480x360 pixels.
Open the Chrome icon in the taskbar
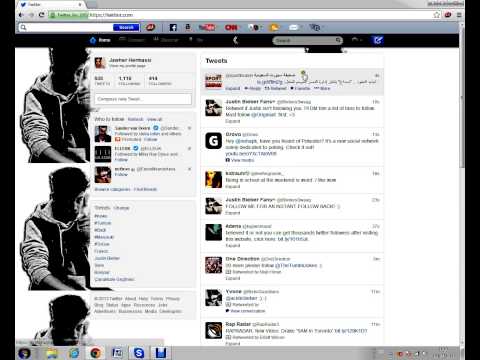click(96, 353)
